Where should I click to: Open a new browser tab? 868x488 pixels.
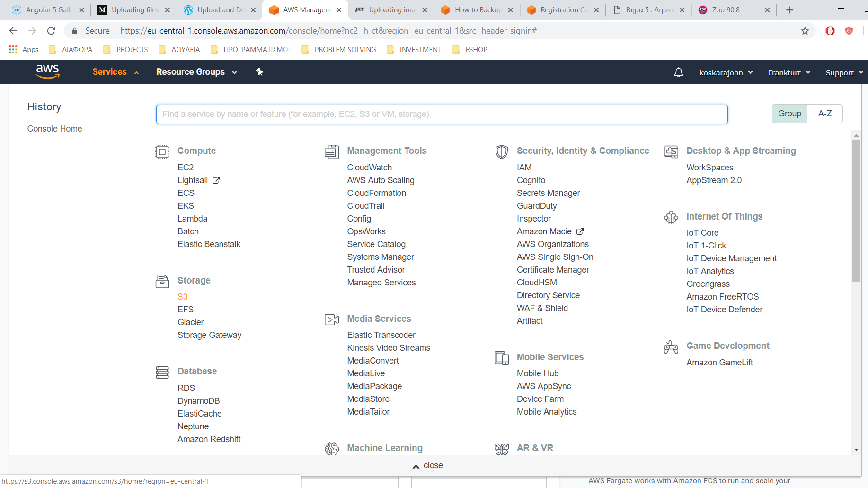789,10
